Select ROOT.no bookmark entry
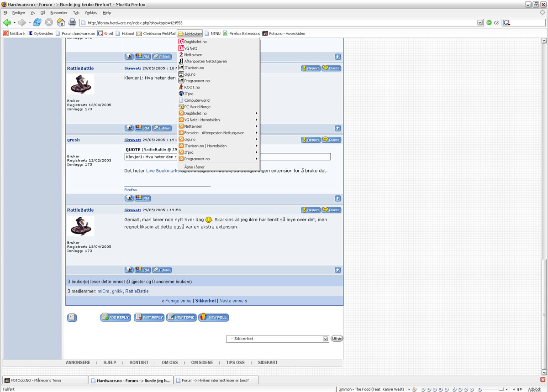 coord(218,87)
